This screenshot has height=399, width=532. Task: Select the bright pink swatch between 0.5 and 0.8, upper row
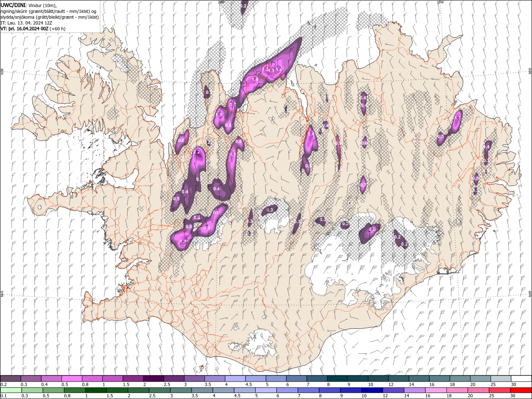(x=71, y=379)
